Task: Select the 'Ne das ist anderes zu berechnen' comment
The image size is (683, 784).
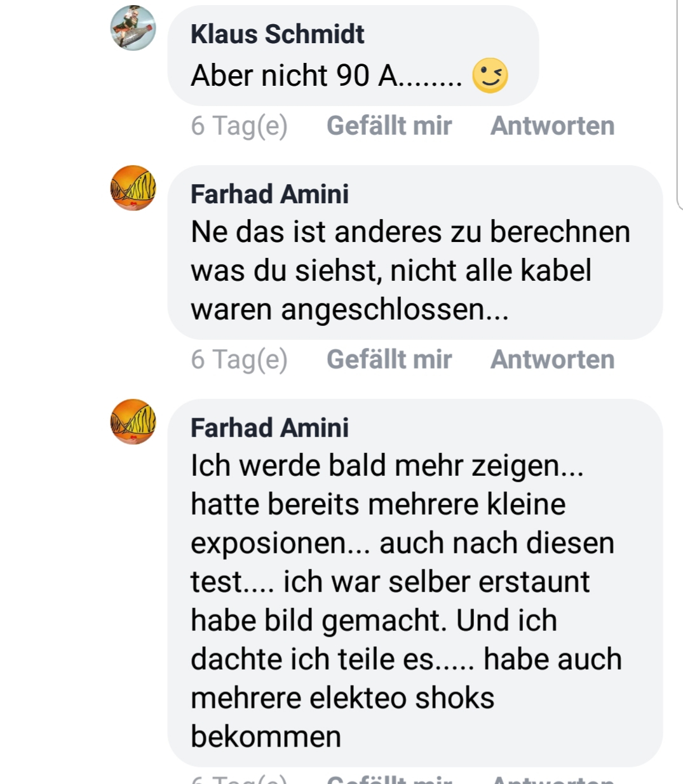Action: click(415, 252)
